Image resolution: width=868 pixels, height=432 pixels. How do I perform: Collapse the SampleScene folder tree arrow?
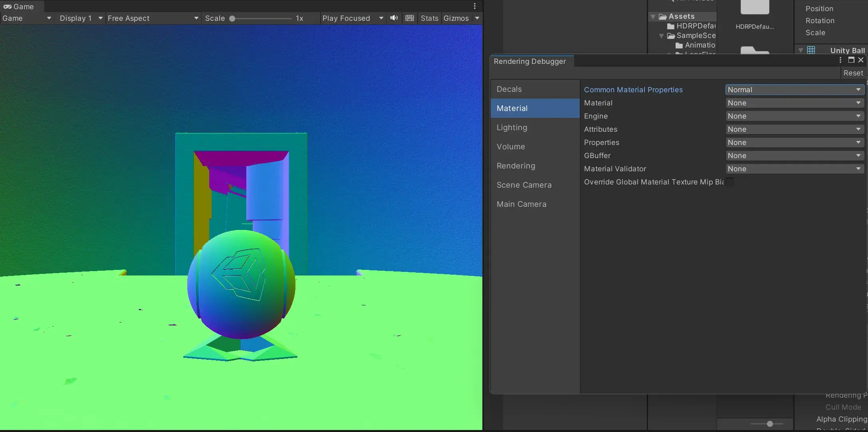click(x=661, y=36)
